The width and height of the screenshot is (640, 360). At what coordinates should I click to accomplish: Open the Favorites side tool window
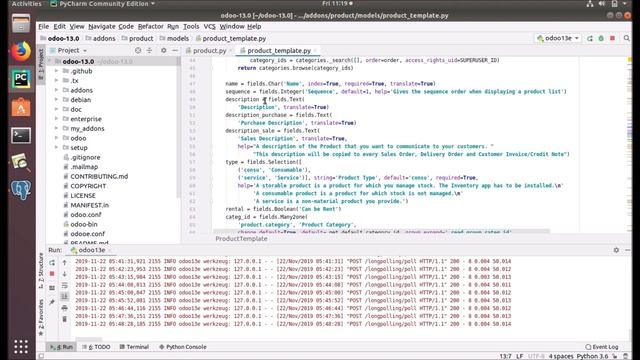pos(41,317)
